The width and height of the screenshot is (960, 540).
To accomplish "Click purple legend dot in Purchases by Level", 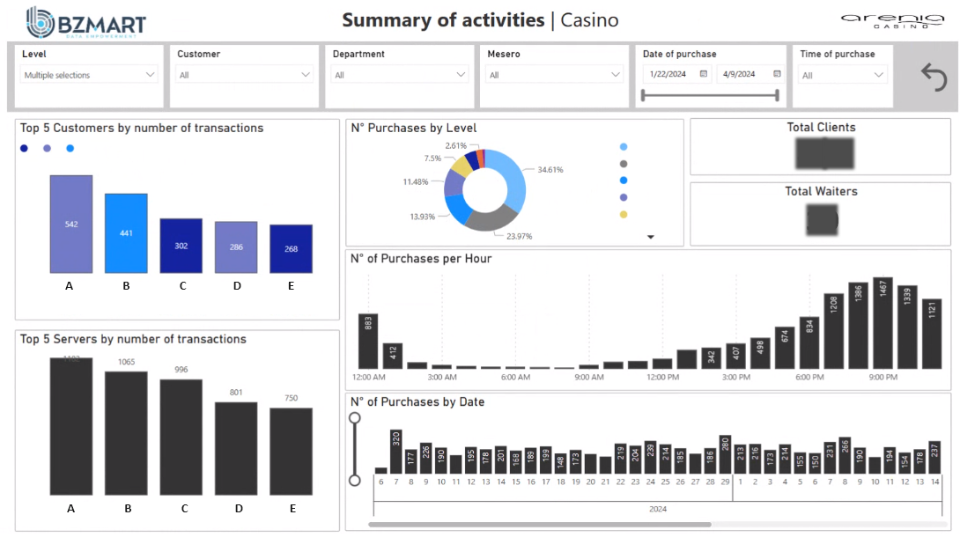I will [623, 198].
